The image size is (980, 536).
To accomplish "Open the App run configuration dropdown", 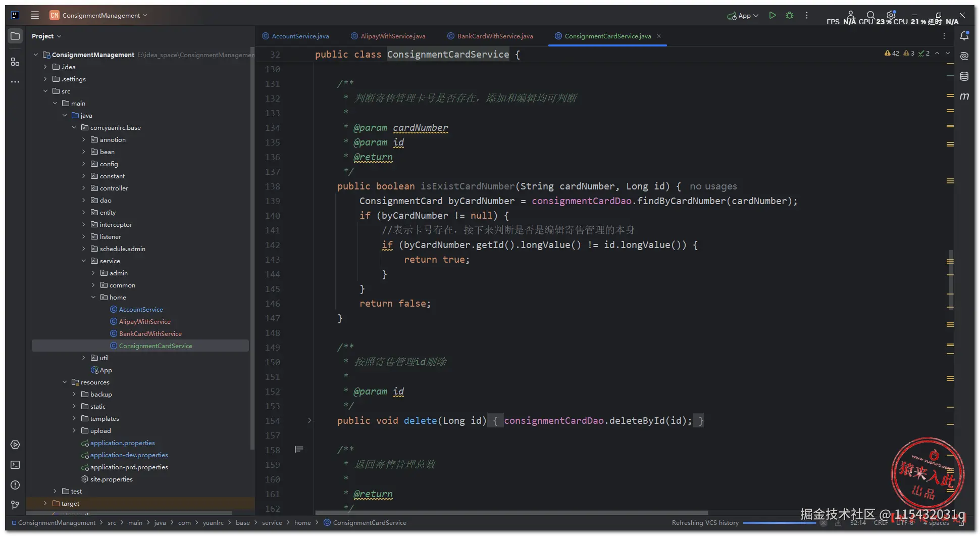I will [x=743, y=16].
